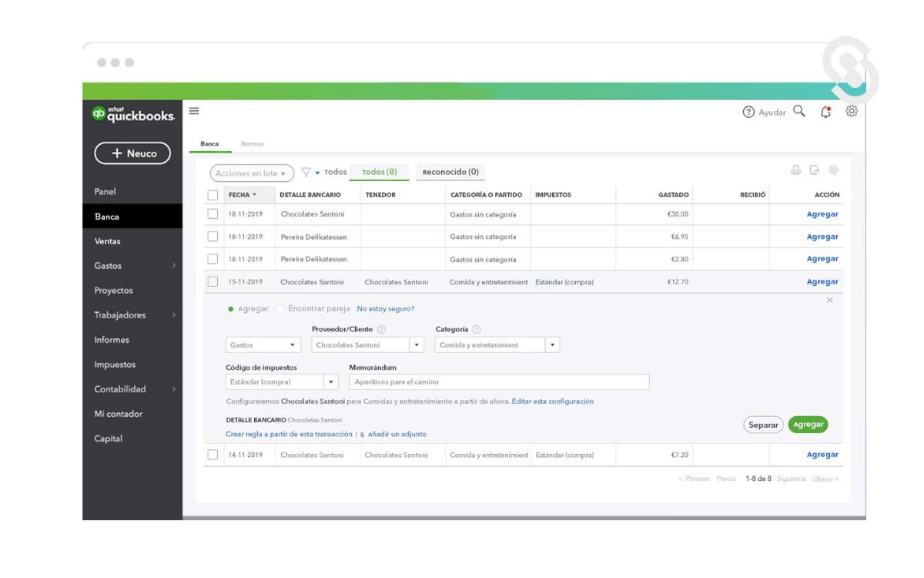Click the Proveedor/Cliente help icon
924x578 pixels.
pyautogui.click(x=381, y=330)
